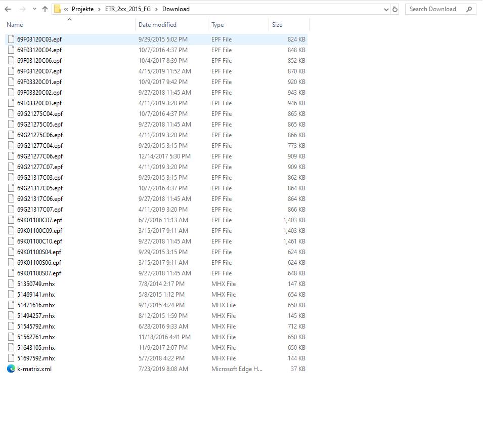483x448 pixels.
Task: Sort by Type column header
Action: (x=217, y=25)
